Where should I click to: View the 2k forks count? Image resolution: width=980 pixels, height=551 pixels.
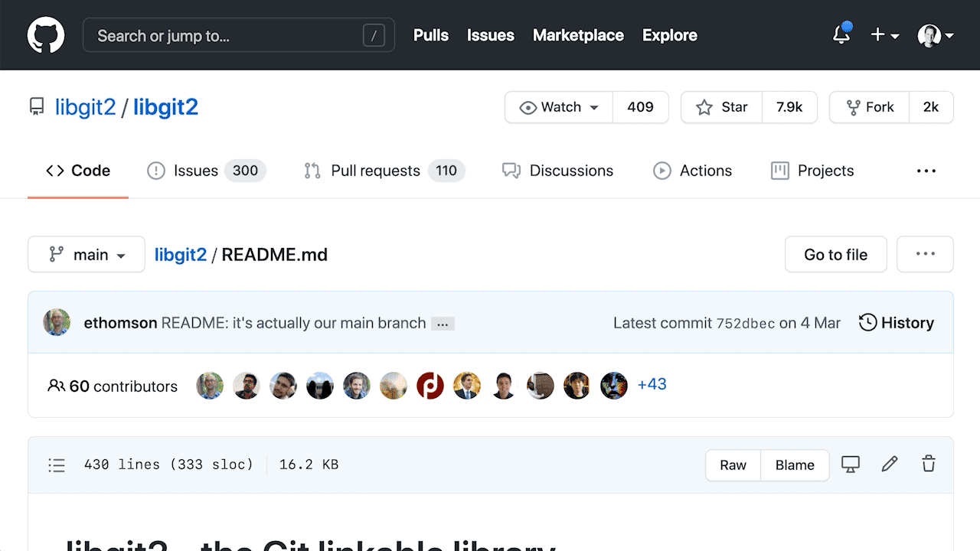pyautogui.click(x=931, y=107)
